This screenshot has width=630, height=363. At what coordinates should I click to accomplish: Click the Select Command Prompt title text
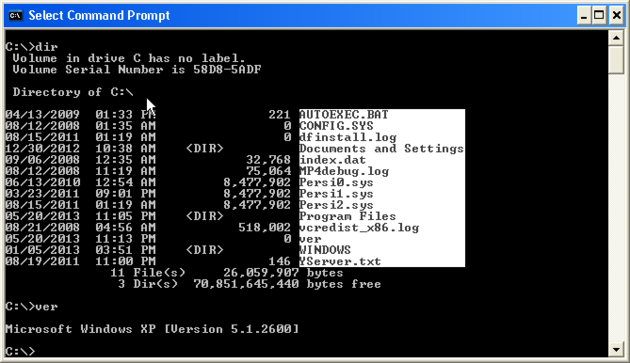[99, 16]
